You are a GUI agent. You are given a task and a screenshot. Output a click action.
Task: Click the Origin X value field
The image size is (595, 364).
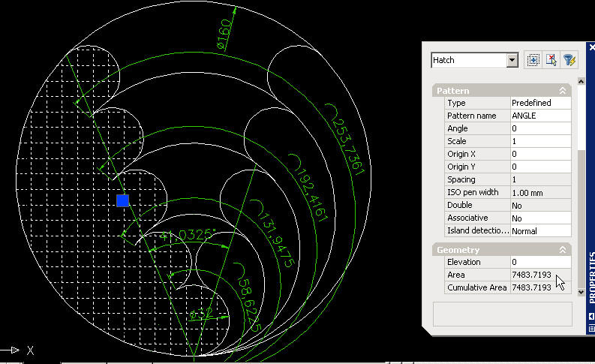[x=540, y=154]
